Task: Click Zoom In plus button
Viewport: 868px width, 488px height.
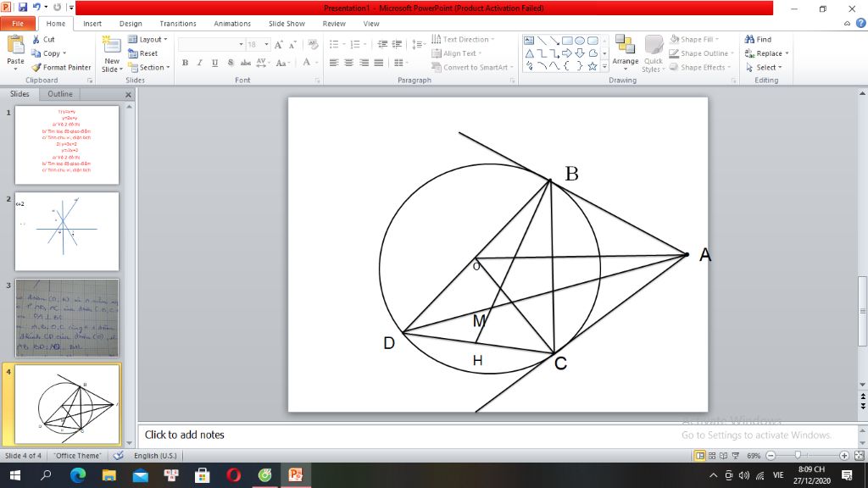Action: pyautogui.click(x=844, y=455)
